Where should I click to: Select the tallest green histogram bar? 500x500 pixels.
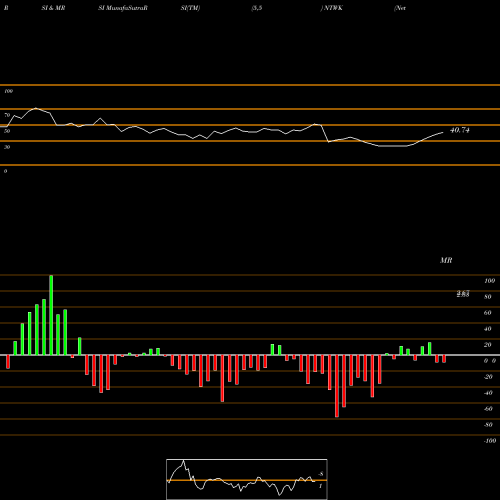[51, 315]
